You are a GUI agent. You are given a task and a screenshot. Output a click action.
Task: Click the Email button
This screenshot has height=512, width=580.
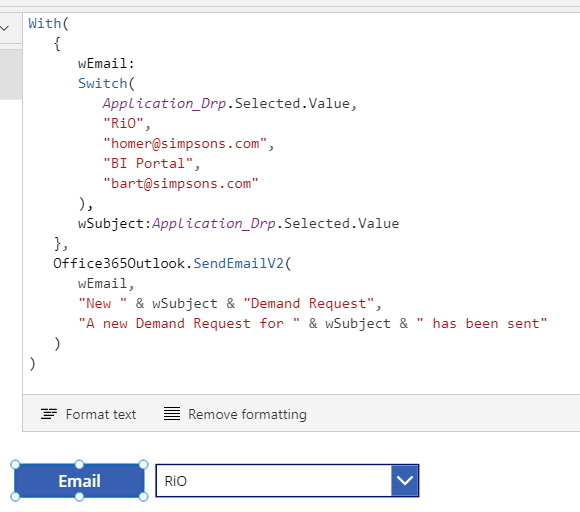pos(79,481)
